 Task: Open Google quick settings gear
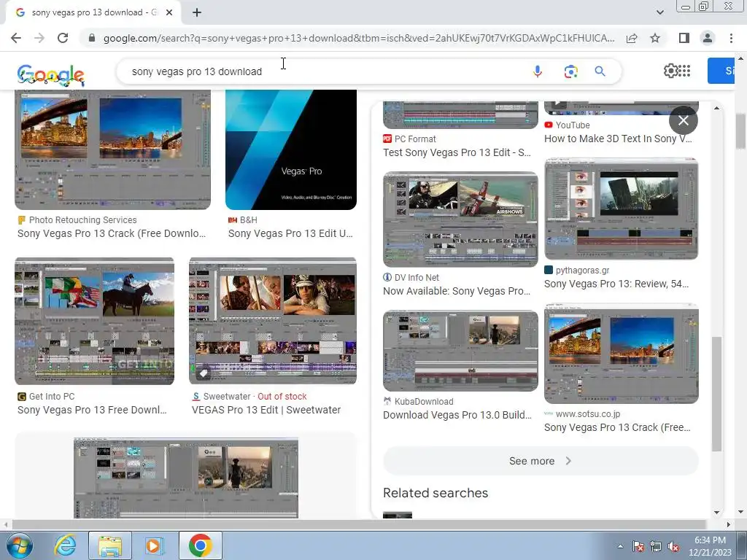pyautogui.click(x=670, y=71)
